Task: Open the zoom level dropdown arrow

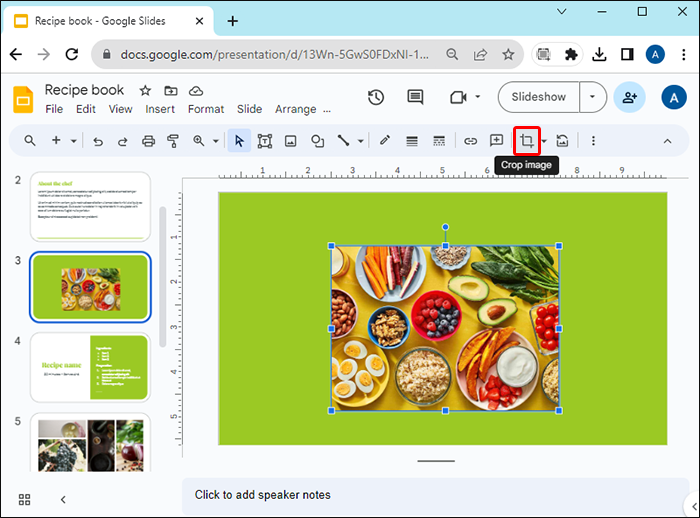Action: [216, 141]
